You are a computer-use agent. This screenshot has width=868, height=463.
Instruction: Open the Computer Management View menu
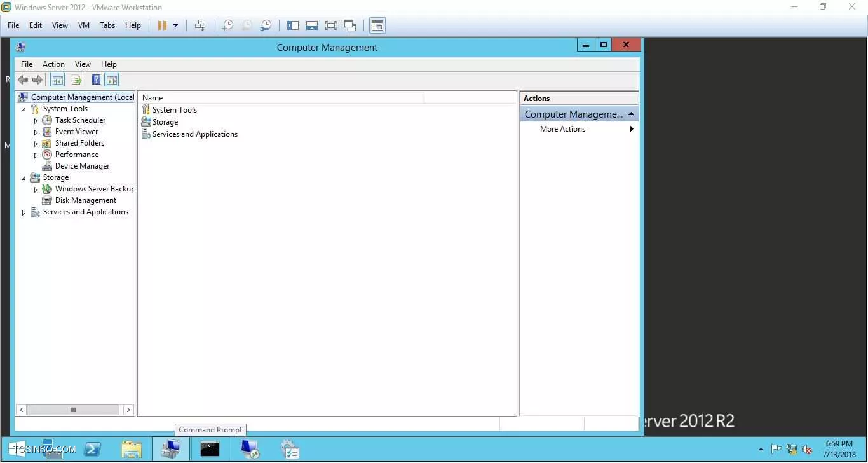tap(83, 64)
